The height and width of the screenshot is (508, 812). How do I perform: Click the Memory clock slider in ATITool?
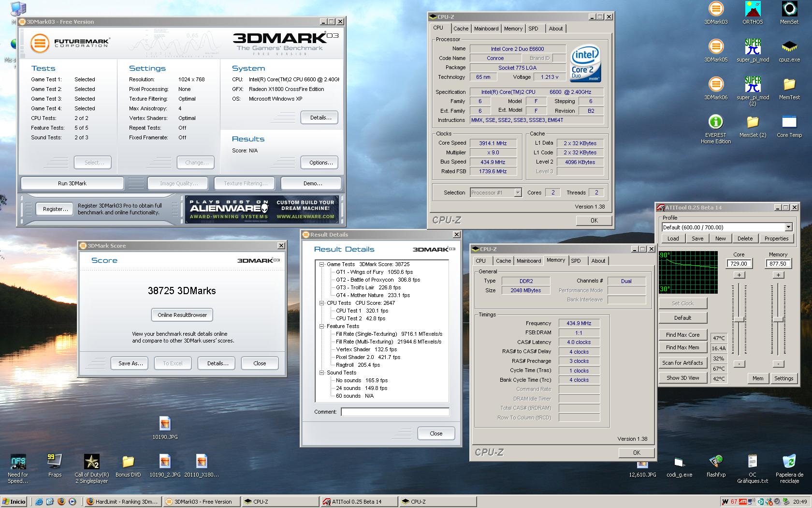click(778, 320)
